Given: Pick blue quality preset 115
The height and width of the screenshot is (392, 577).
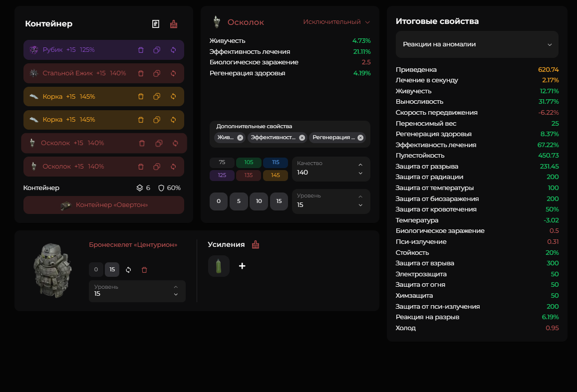Looking at the screenshot, I should point(276,163).
